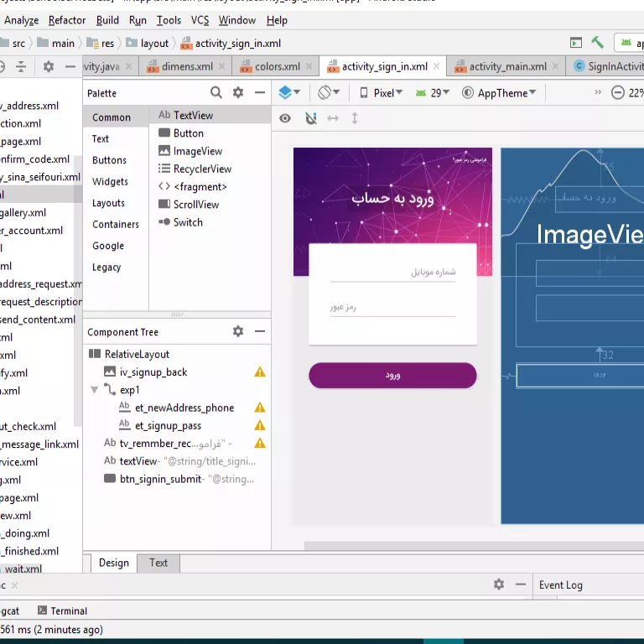This screenshot has width=644, height=644.
Task: Click warning icon beside iv_signup_back
Action: (x=260, y=372)
